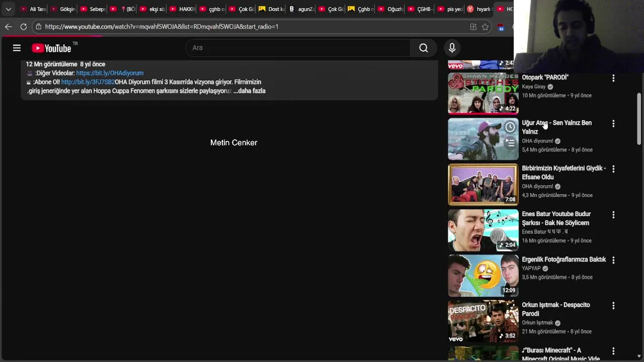Open the Otopark PARODİ video thumbnail

click(483, 94)
